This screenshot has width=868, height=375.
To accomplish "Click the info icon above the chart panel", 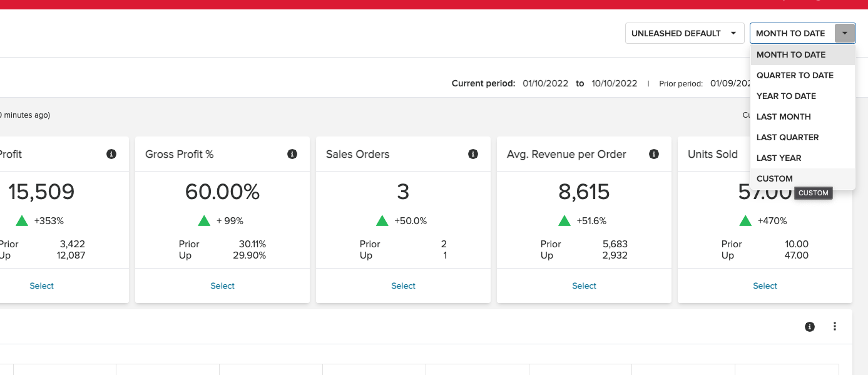I will pos(810,326).
